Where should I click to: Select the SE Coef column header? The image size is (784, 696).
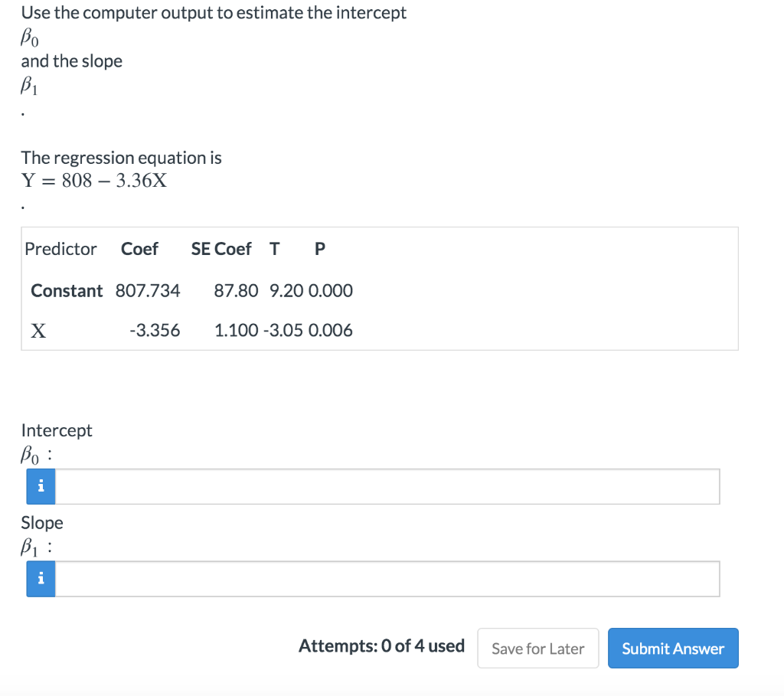tap(221, 248)
